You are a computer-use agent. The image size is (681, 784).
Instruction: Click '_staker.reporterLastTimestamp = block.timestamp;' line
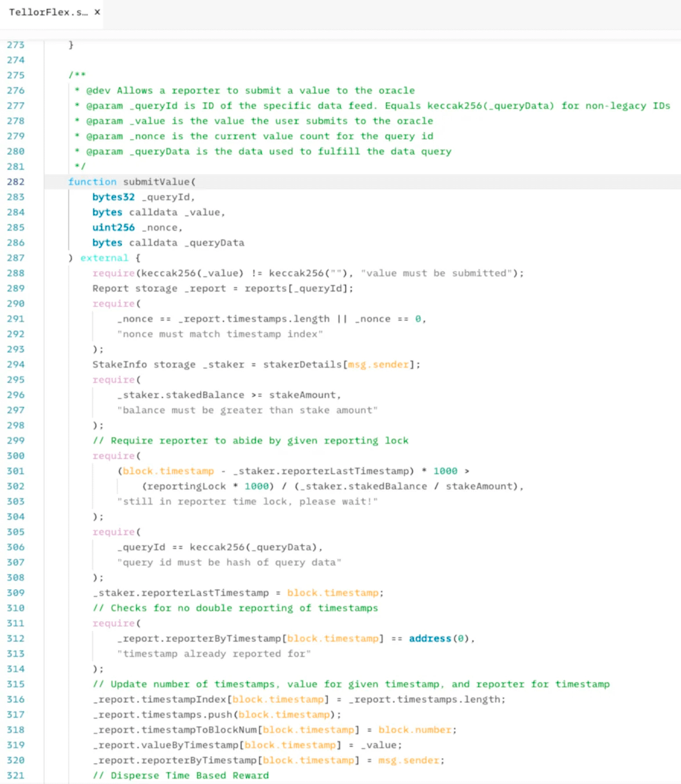pos(238,593)
